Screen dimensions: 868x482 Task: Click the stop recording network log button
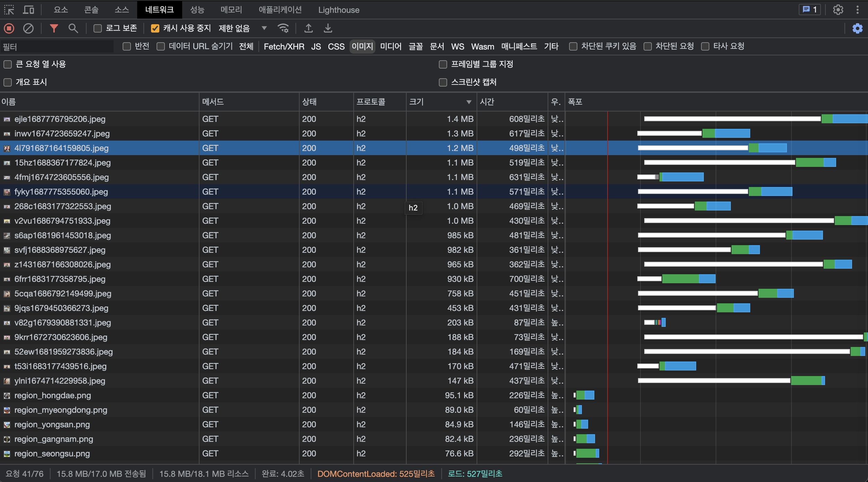point(9,28)
